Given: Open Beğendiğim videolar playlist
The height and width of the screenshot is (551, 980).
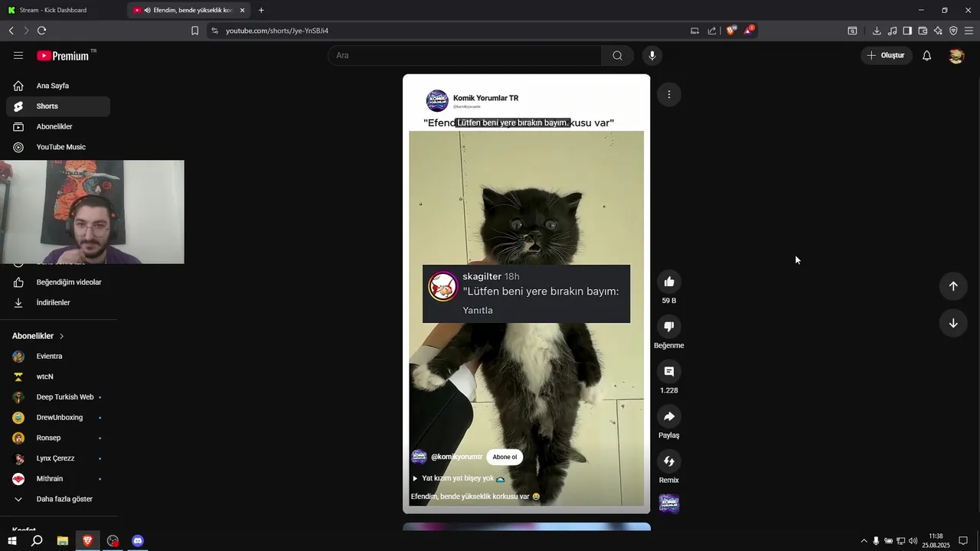Looking at the screenshot, I should 58,282.
